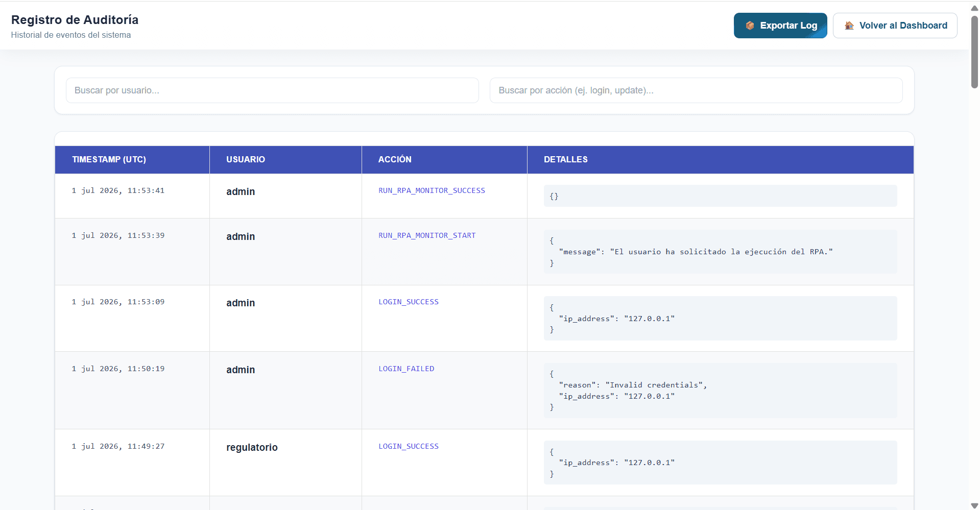This screenshot has height=510, width=980.
Task: Select timestamp 1 jul 2026, 11:50:19
Action: point(118,369)
